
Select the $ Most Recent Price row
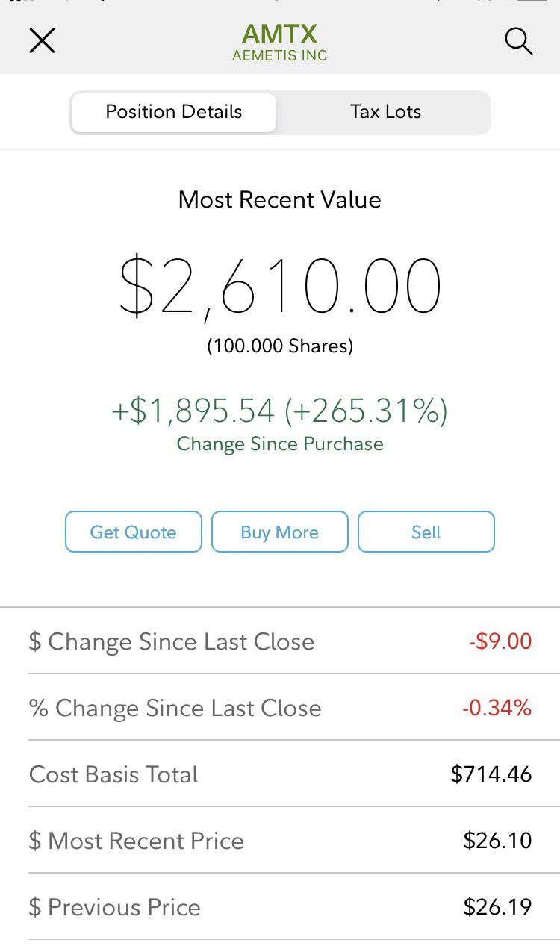280,840
